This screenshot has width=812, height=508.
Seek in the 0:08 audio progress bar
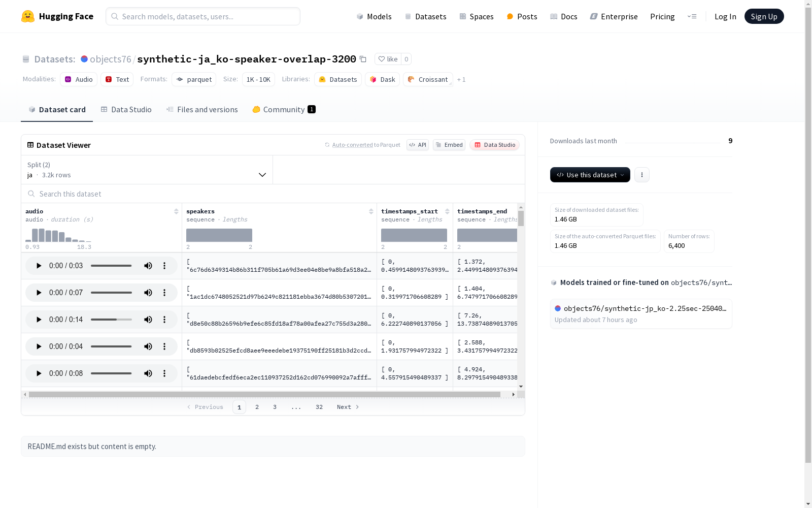pos(111,373)
